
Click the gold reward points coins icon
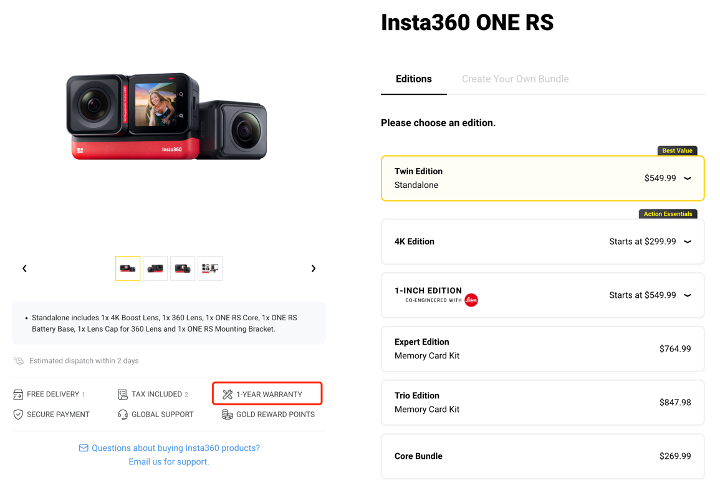(227, 414)
